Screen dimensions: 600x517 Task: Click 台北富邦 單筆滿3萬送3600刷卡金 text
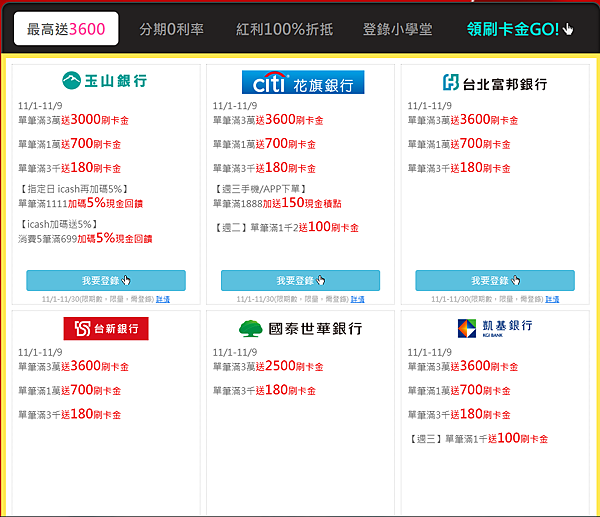coord(463,120)
